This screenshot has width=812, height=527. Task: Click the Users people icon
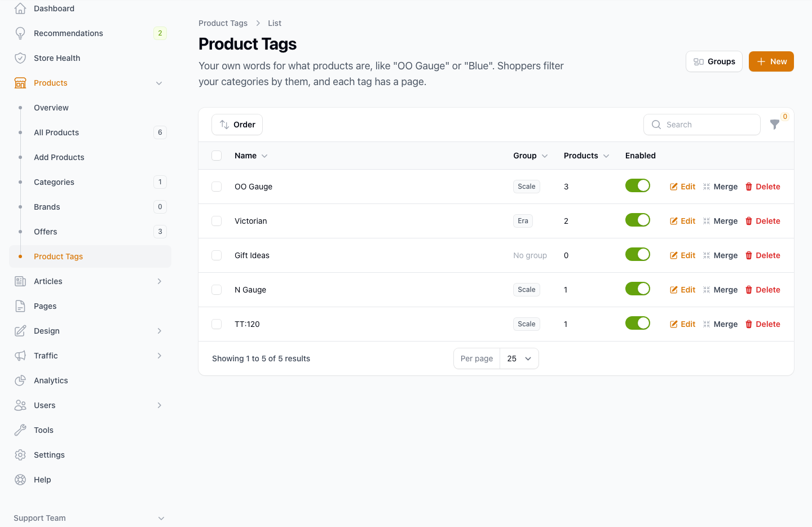20,405
